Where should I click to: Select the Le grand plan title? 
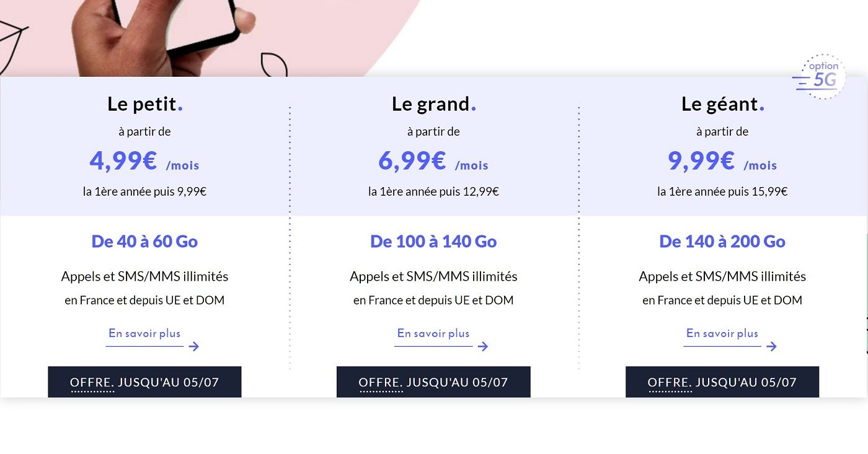click(433, 104)
